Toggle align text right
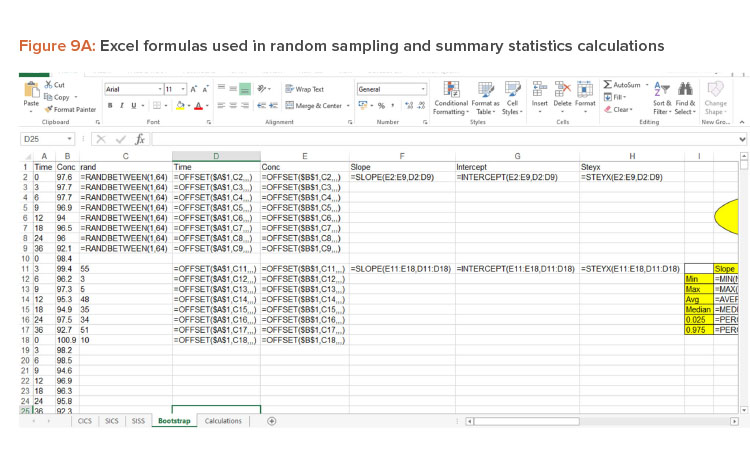The image size is (750, 450). coord(245,106)
